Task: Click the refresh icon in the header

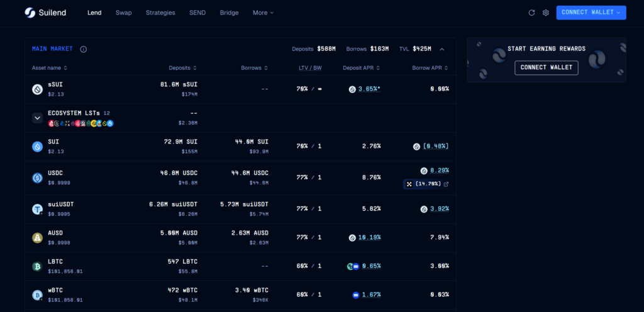Action: click(x=531, y=13)
